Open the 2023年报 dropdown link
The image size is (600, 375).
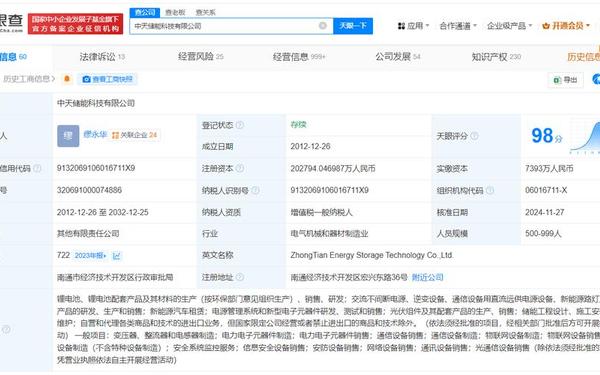coord(90,256)
